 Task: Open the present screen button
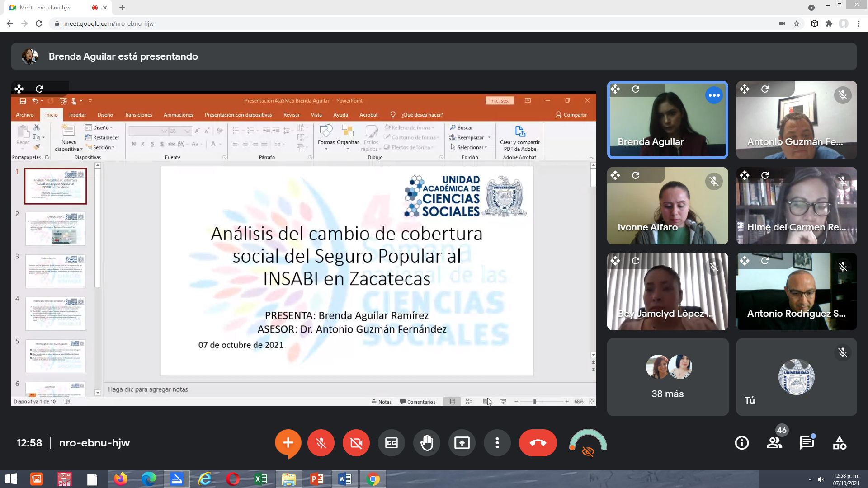462,443
